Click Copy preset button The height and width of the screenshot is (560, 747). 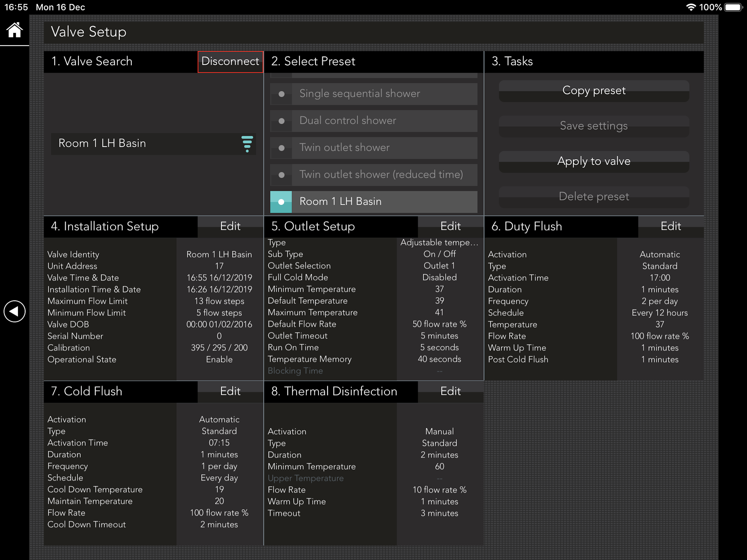pyautogui.click(x=594, y=91)
